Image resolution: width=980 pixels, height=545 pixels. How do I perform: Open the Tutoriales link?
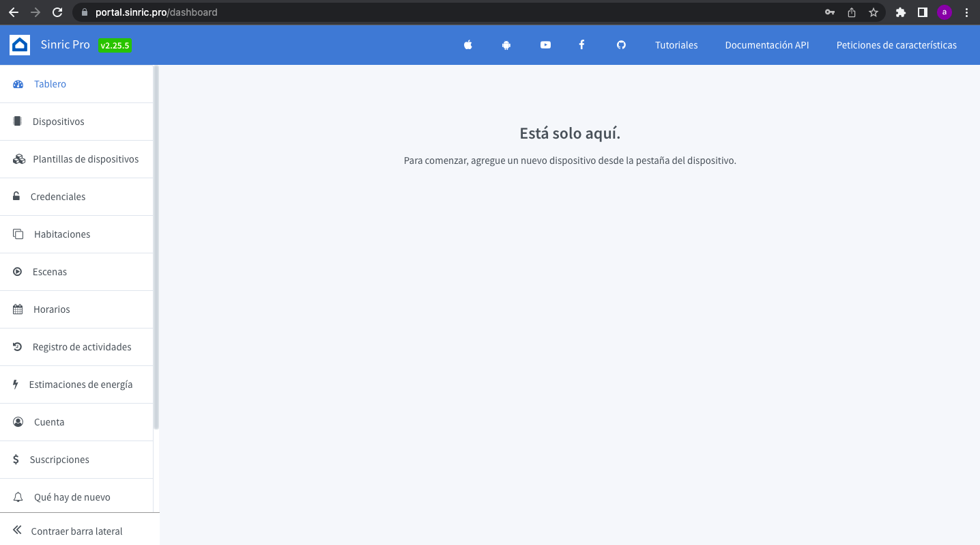676,45
